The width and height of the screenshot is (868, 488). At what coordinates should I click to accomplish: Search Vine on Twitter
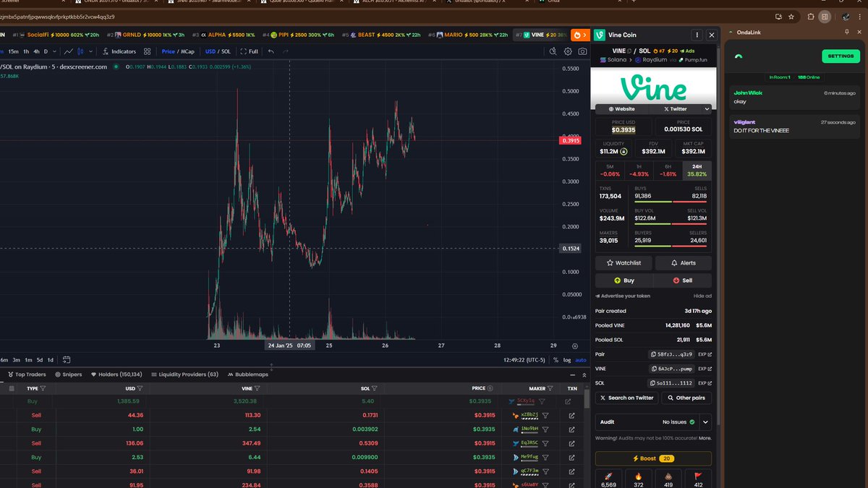[x=626, y=398]
